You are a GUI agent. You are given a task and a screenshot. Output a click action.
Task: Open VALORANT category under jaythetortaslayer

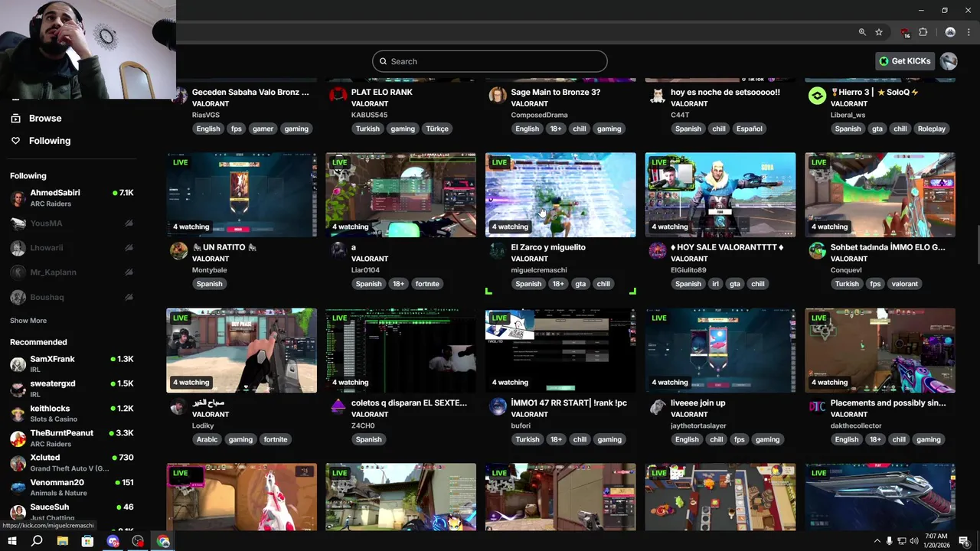(x=689, y=414)
